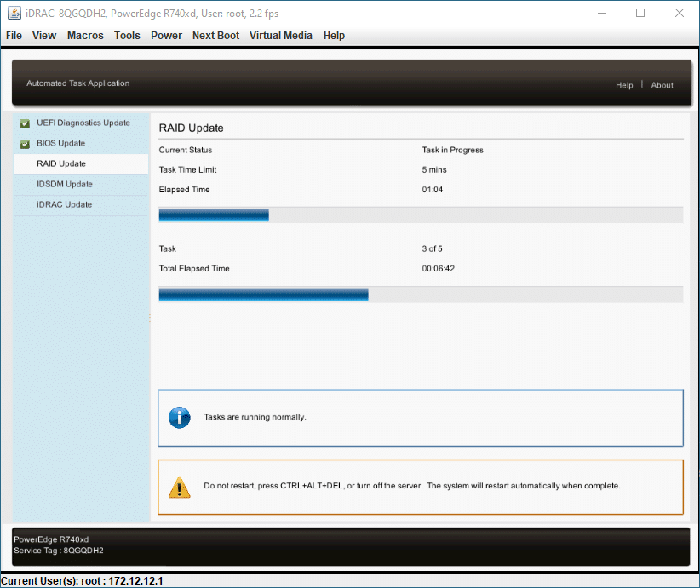Select IDSDM Update in the task list
Image resolution: width=700 pixels, height=588 pixels.
click(x=81, y=185)
